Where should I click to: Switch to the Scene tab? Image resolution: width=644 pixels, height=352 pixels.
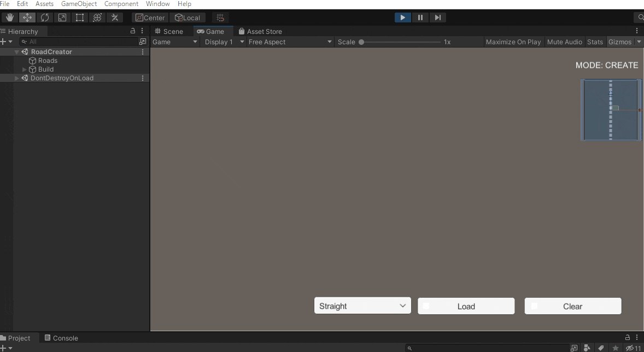tap(171, 31)
